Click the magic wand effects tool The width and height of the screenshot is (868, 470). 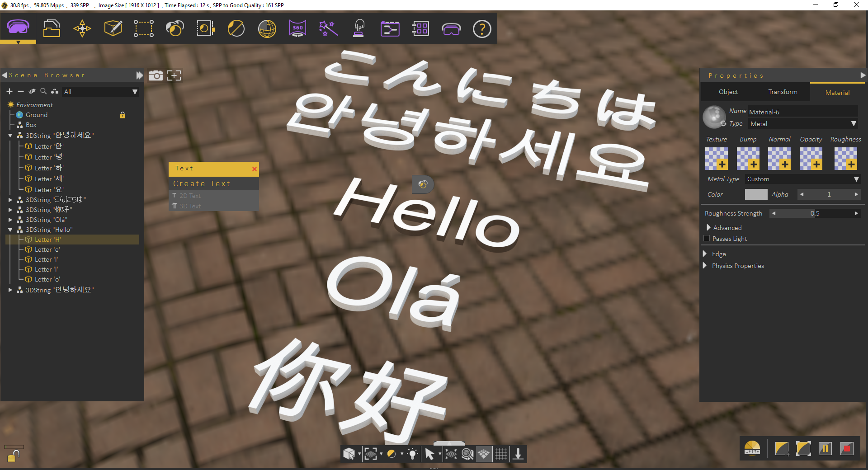tap(328, 28)
